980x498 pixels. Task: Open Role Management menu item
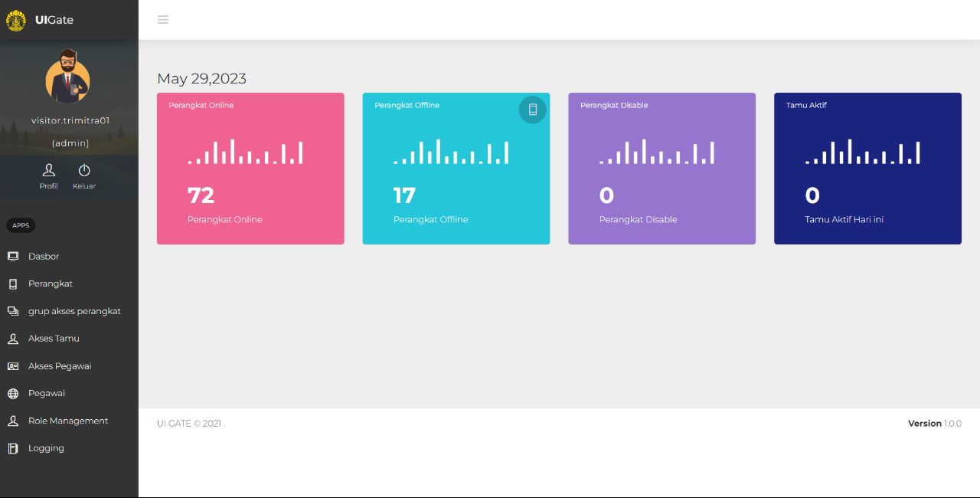pos(67,421)
